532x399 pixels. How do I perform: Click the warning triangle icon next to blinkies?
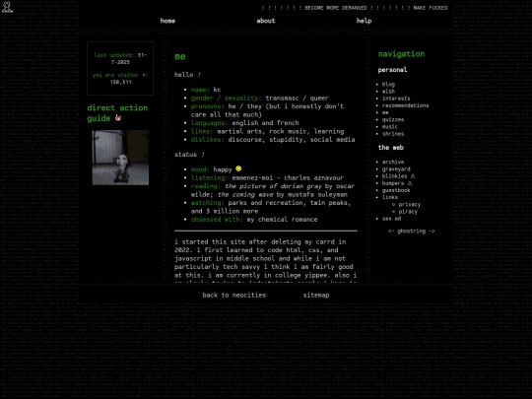[x=413, y=175]
